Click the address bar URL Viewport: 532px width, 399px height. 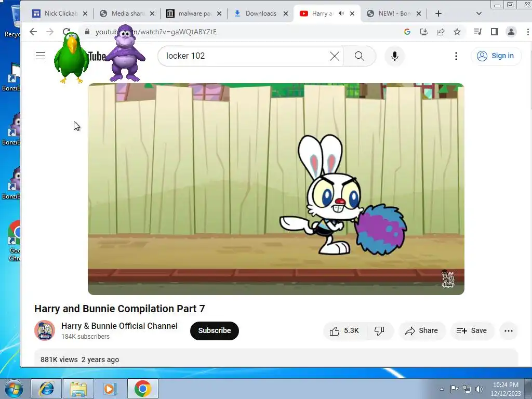click(x=156, y=32)
